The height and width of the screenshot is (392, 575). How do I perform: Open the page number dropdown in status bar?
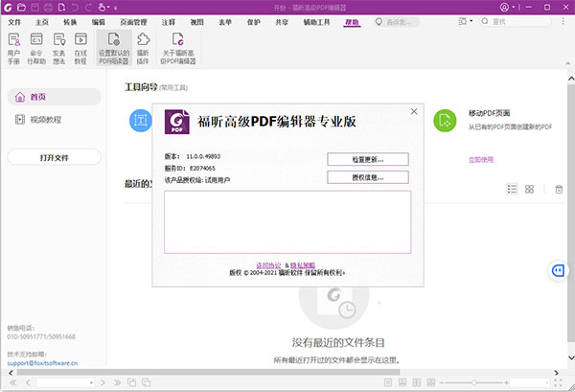tap(91, 382)
